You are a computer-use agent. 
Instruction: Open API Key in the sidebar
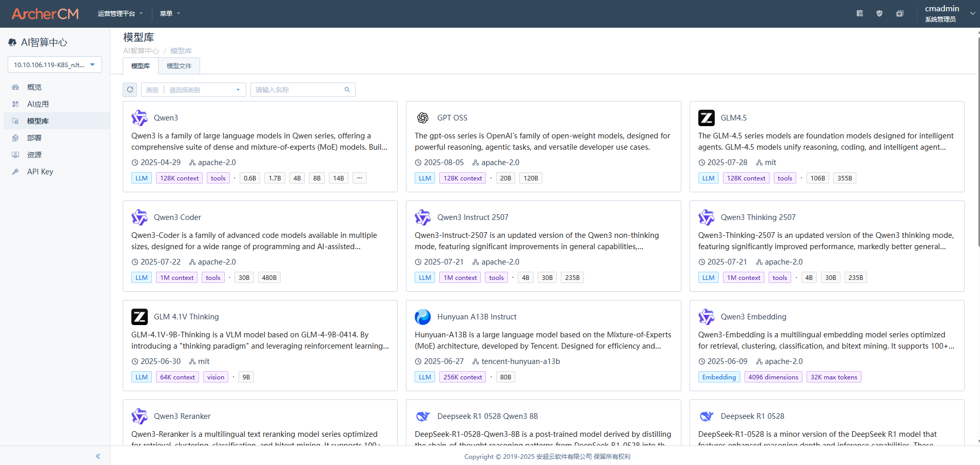point(40,172)
